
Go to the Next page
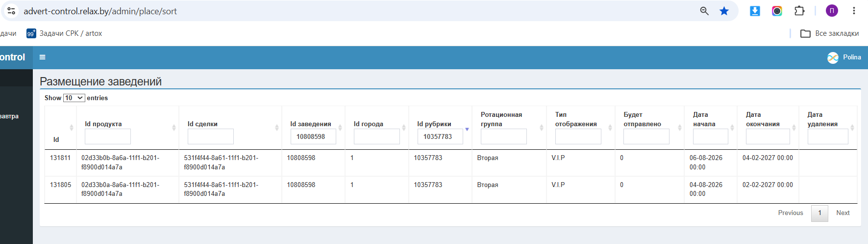[843, 213]
